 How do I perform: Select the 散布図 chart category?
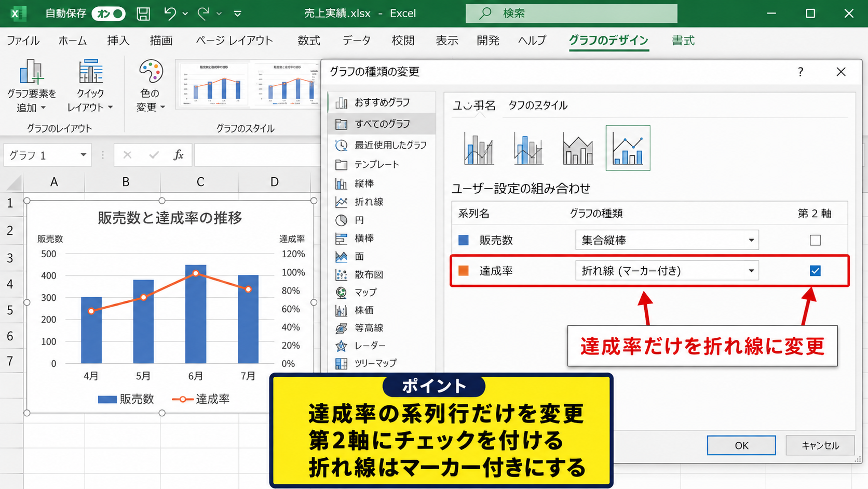pos(369,274)
